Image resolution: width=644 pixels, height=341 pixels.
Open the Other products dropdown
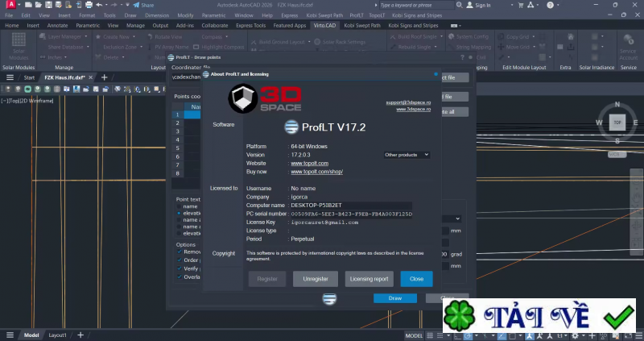point(406,154)
